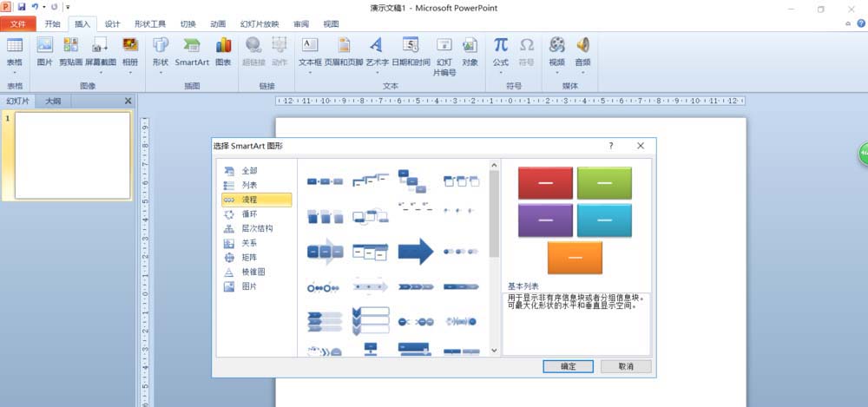Cancel the dialog with 取消
868x407 pixels.
626,366
